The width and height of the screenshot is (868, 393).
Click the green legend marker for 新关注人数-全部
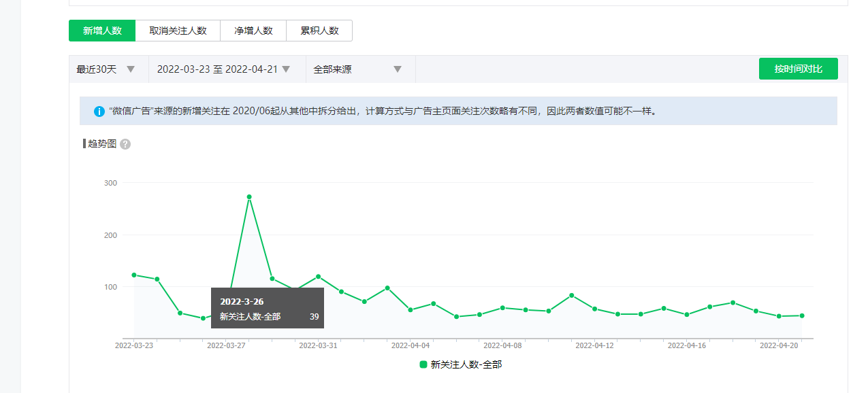pyautogui.click(x=423, y=365)
